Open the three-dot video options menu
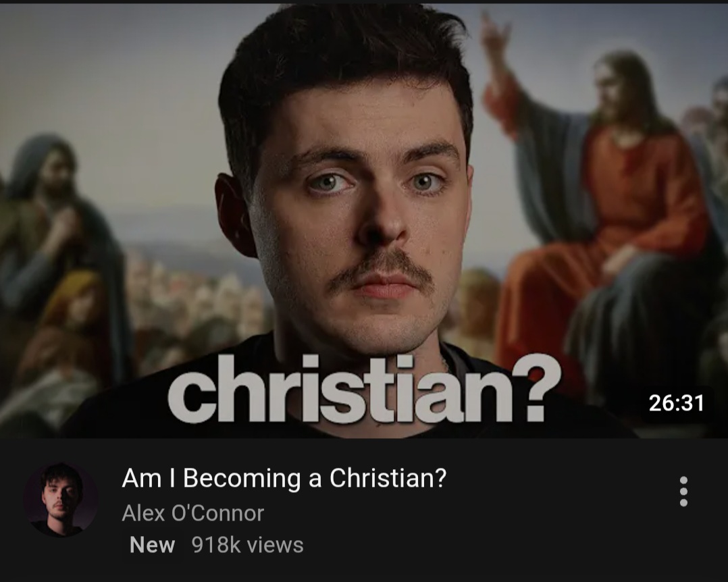 pyautogui.click(x=683, y=492)
